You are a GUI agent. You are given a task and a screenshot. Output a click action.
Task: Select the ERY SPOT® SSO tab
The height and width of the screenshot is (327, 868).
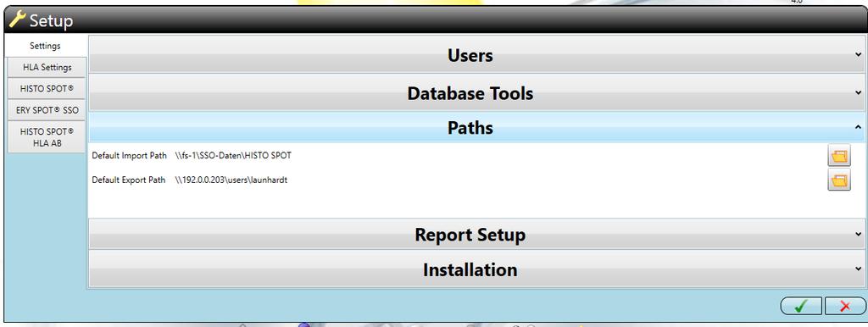pos(47,109)
